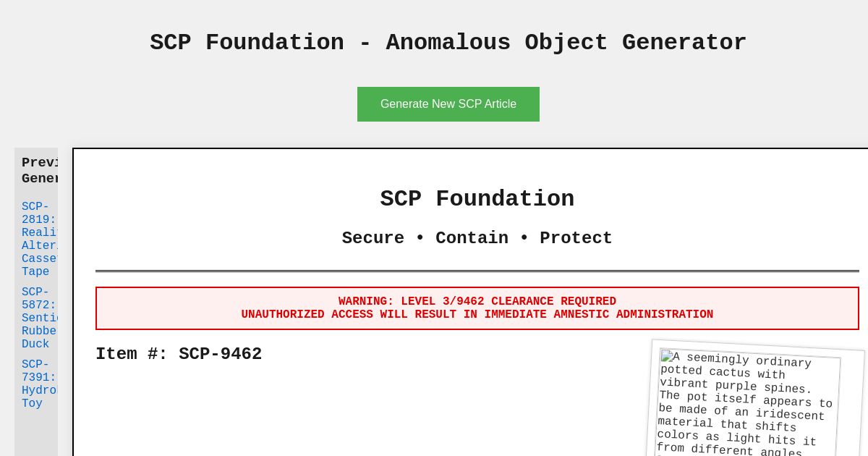Click the Level 3/9462 clearance warning banner
868x456 pixels.
pyautogui.click(x=477, y=308)
